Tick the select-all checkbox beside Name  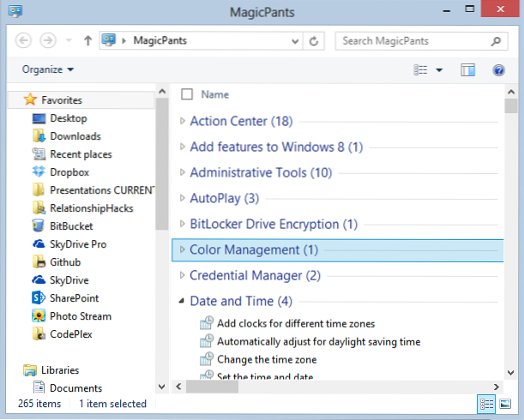coord(187,94)
